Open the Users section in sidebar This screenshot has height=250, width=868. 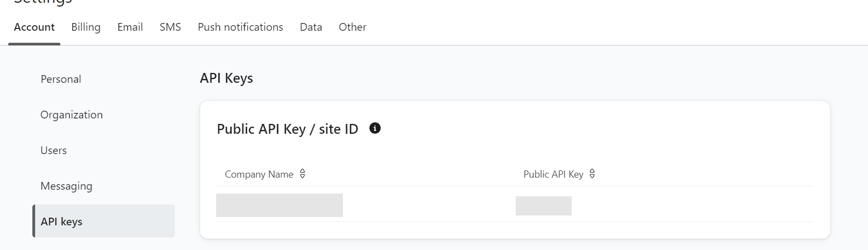tap(54, 150)
